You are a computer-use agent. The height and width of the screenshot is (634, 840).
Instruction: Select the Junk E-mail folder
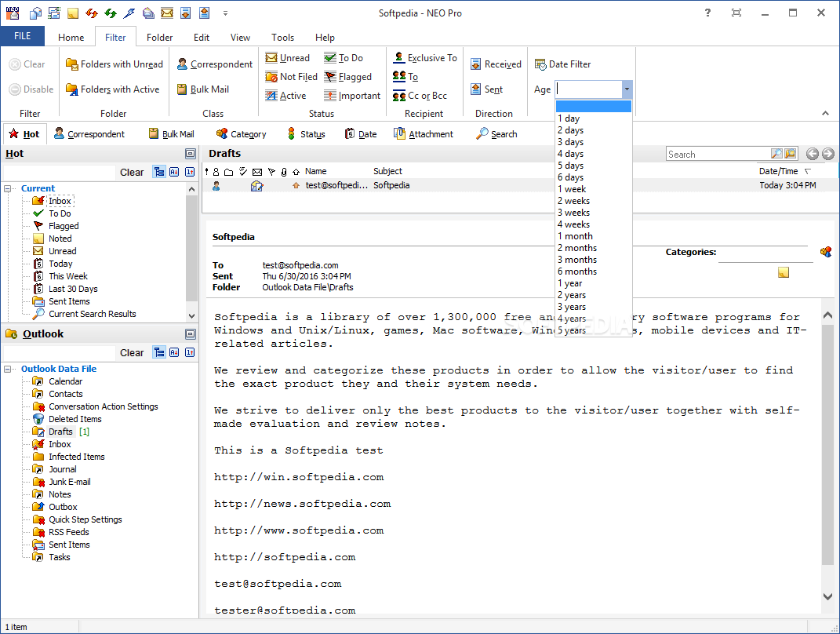(x=69, y=482)
